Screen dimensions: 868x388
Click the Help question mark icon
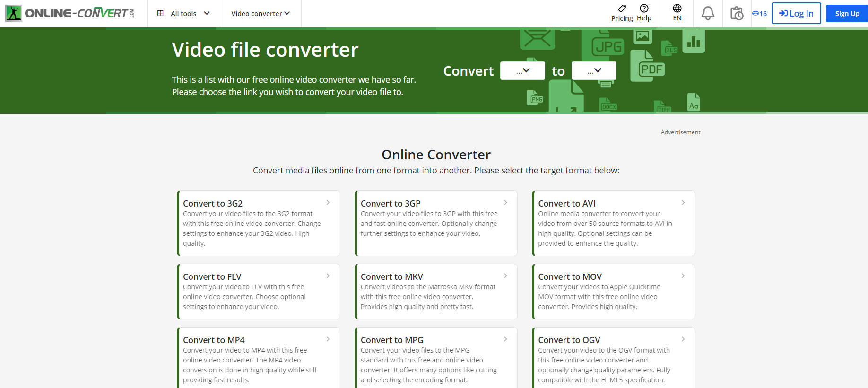tap(644, 8)
